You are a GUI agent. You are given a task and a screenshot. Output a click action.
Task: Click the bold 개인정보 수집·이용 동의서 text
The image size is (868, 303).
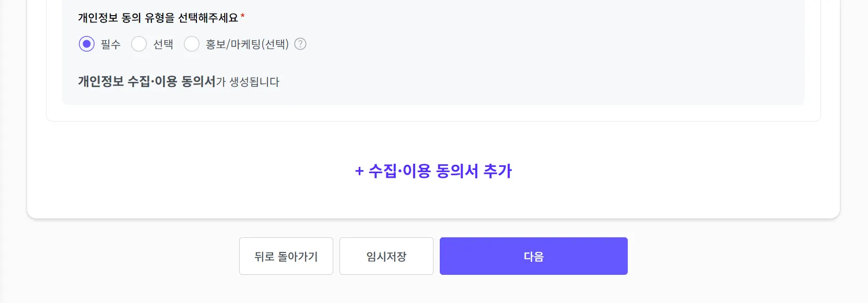[x=147, y=81]
